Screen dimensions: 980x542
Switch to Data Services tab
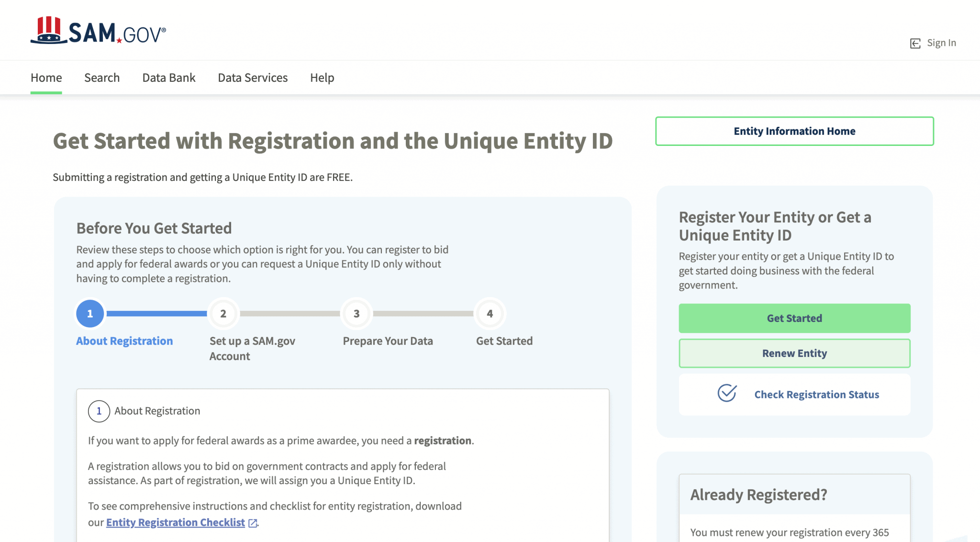(x=253, y=77)
